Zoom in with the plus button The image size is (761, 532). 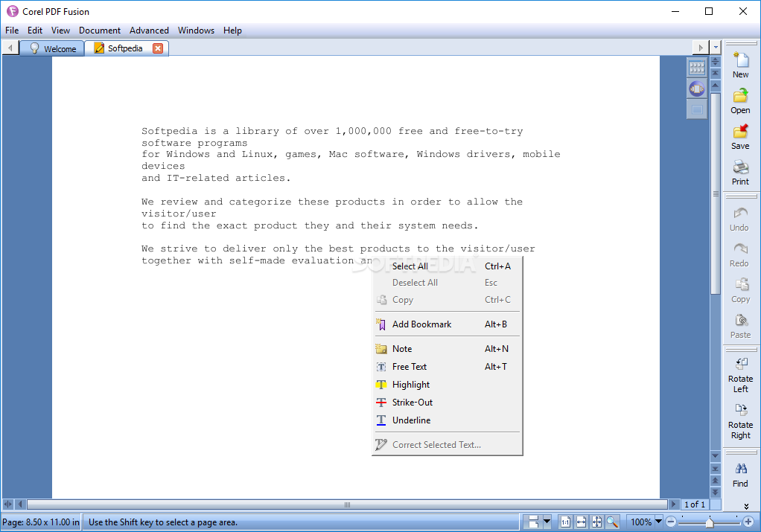(x=748, y=522)
